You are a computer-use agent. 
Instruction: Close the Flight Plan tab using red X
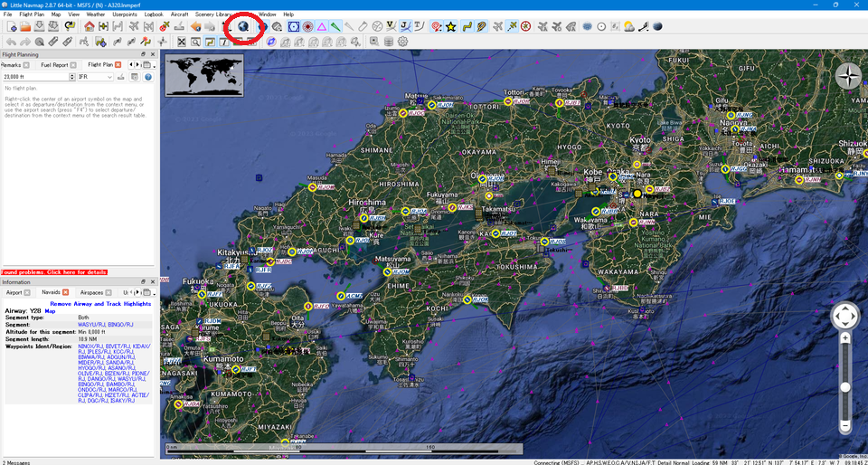120,65
